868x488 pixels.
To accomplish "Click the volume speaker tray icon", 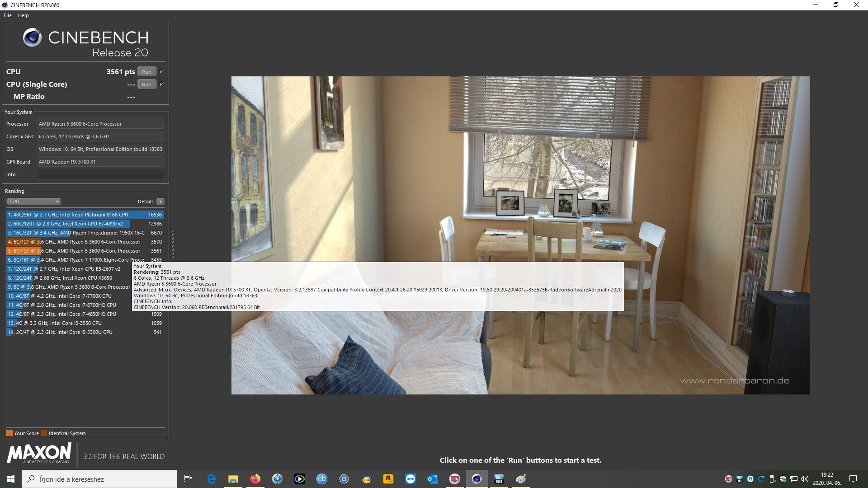I will tap(805, 479).
